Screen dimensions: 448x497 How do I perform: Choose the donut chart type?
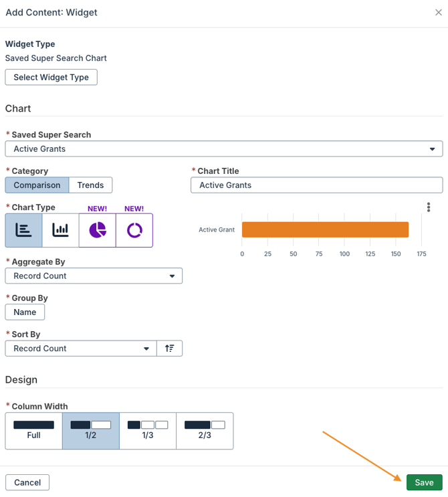pos(134,230)
